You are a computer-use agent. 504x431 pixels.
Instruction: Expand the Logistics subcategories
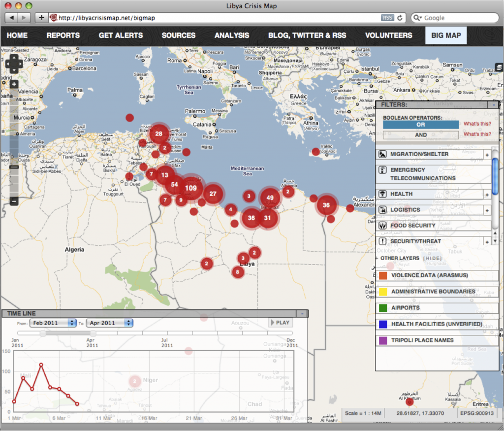click(487, 211)
